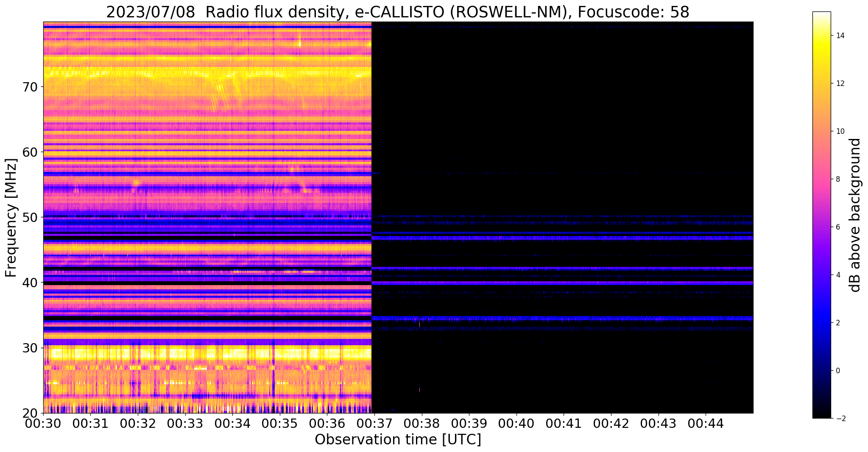The width and height of the screenshot is (868, 452).
Task: Click the 00:41 time tick label
Action: tap(564, 423)
